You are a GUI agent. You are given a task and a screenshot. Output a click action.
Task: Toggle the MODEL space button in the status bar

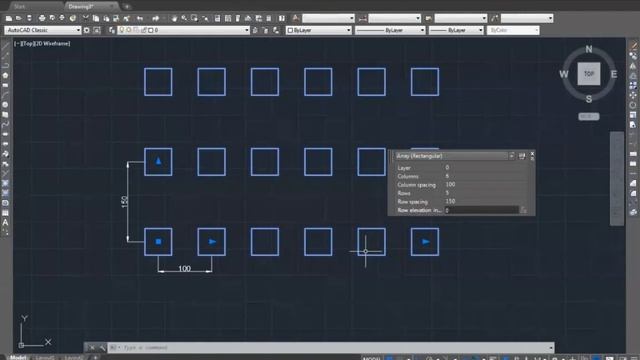tap(371, 358)
